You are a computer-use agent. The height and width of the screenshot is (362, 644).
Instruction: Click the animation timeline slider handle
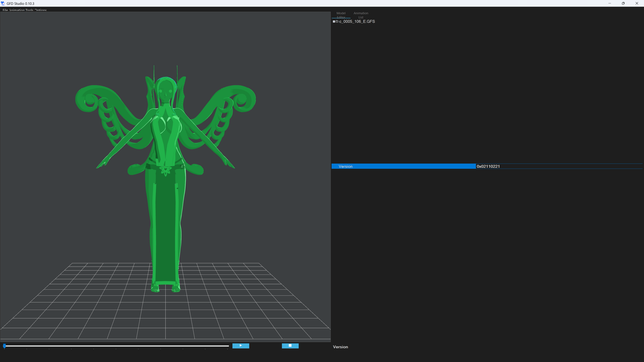point(4,346)
